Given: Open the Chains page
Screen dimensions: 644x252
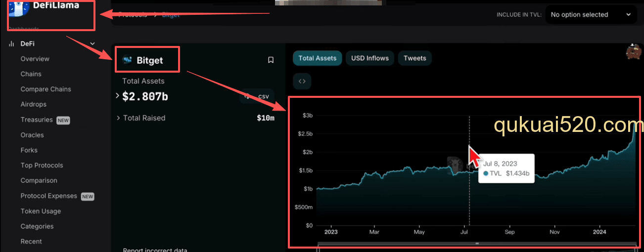Looking at the screenshot, I should tap(31, 74).
